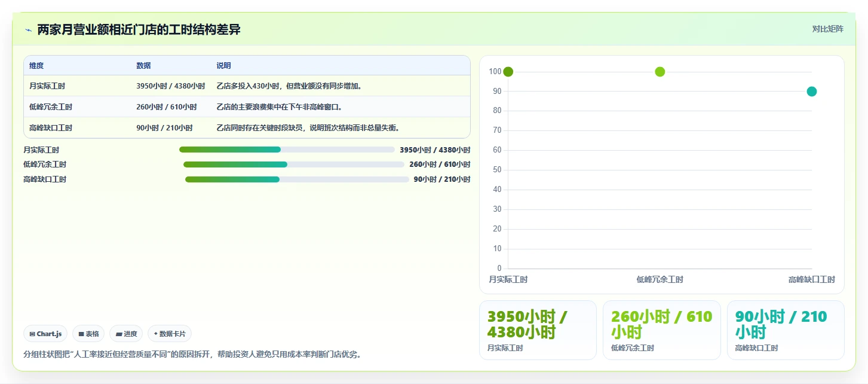Click table cell 90小时 / 210小时

pos(164,128)
